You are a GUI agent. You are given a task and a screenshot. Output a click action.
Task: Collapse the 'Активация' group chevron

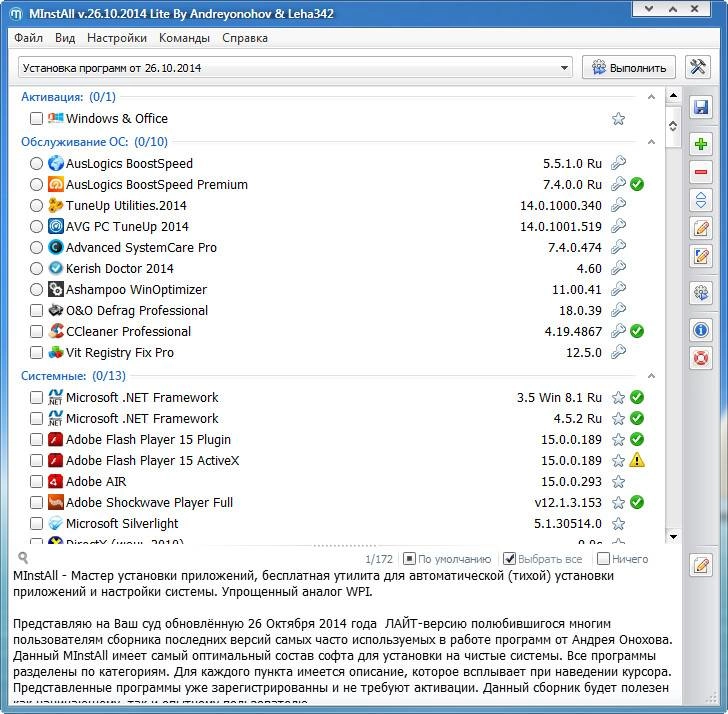click(x=651, y=97)
